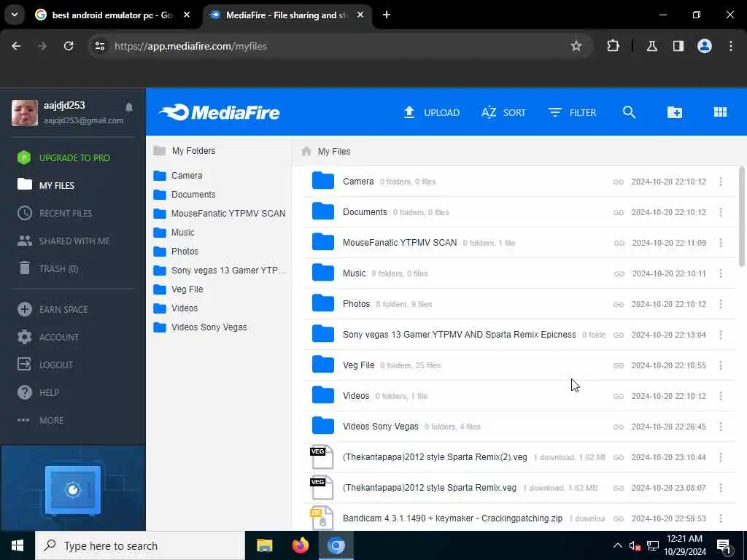Select Music in folder tree
Viewport: 747px width, 560px height.
click(174, 233)
